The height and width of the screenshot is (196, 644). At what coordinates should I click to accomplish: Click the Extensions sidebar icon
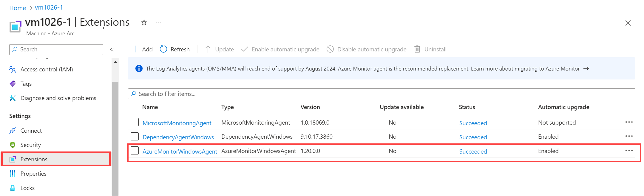(x=13, y=159)
